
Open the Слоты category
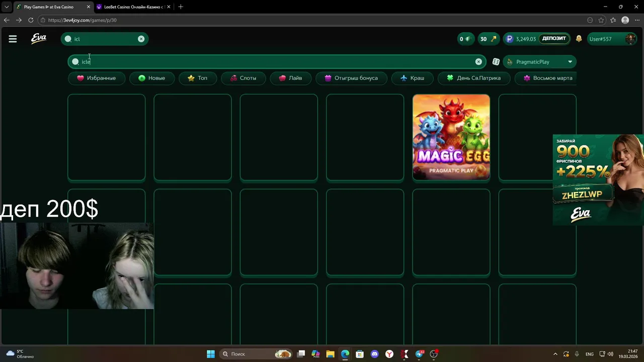pyautogui.click(x=243, y=78)
